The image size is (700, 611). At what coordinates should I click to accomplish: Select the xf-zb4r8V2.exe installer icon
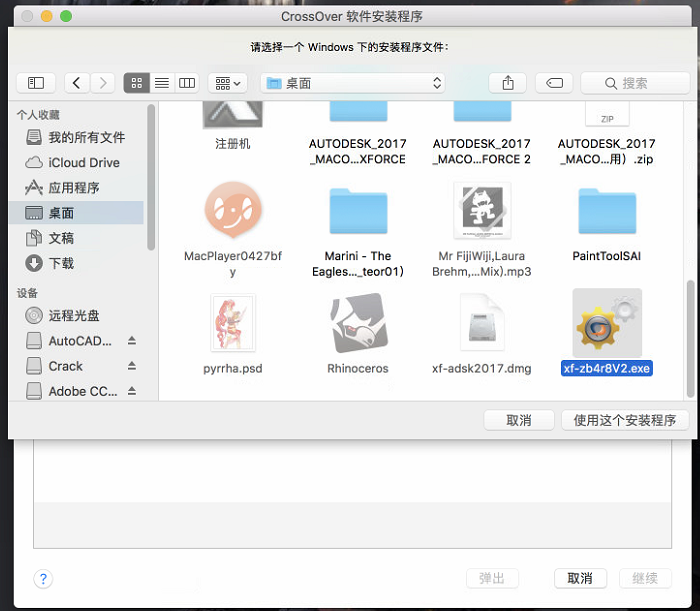point(607,323)
